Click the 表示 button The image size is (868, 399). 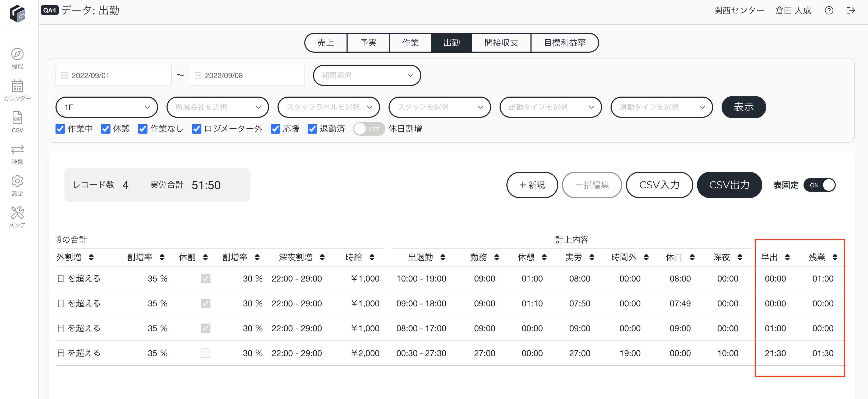(x=744, y=107)
